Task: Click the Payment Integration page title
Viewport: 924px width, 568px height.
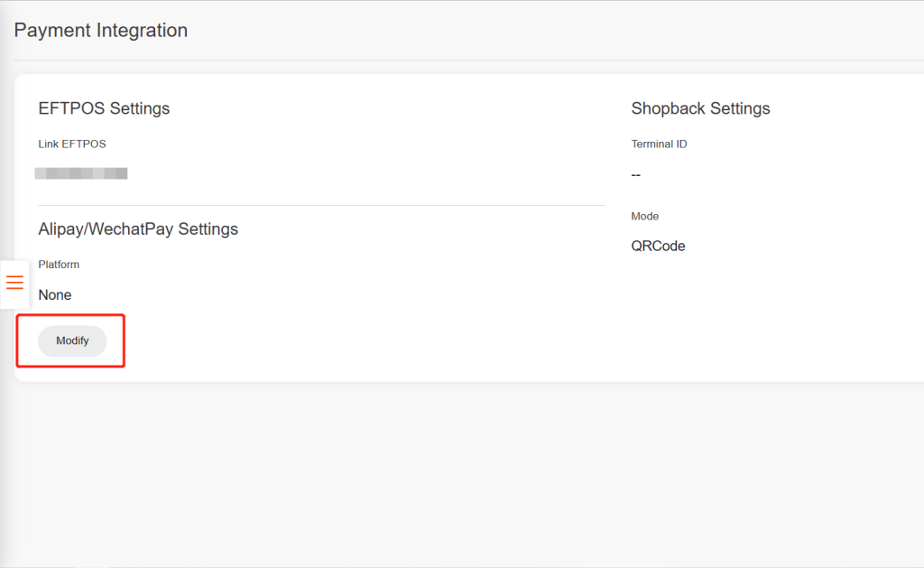Action: point(101,31)
